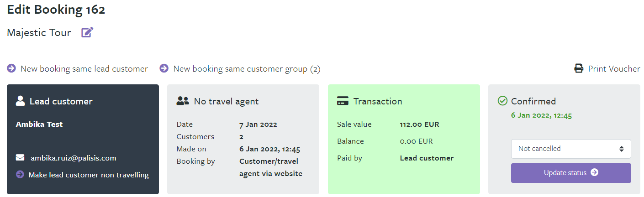Click arrow icon for new booking same lead customer
The height and width of the screenshot is (197, 644).
tap(11, 68)
